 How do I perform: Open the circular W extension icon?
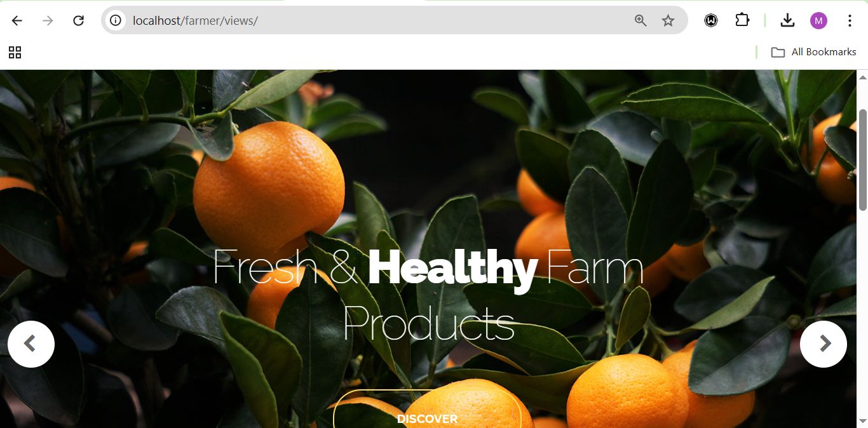pos(711,20)
